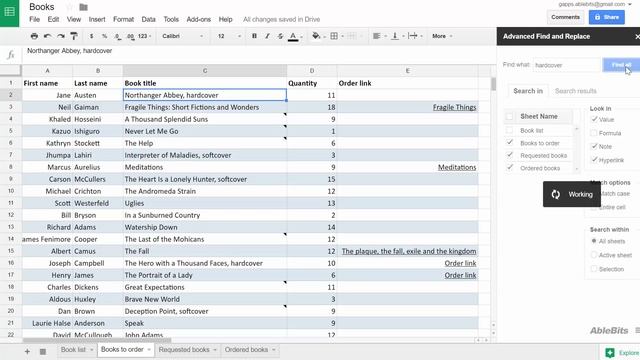
Task: Toggle italic formatting
Action: click(x=267, y=36)
